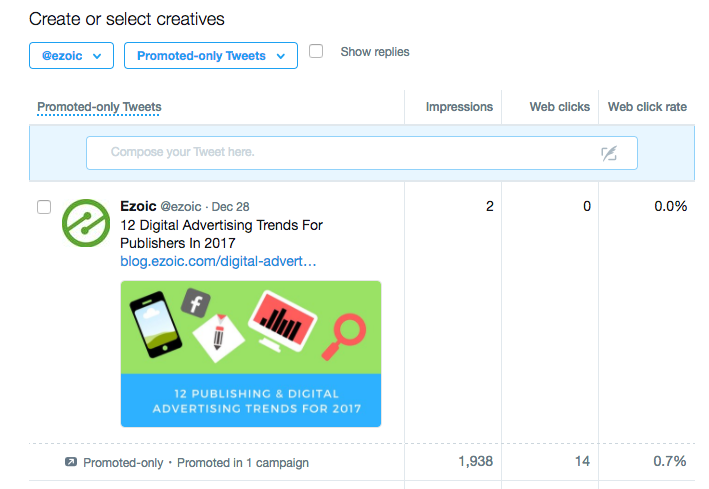Click the Facebook icon in tweet image
Screen dimensions: 709x489
[194, 302]
